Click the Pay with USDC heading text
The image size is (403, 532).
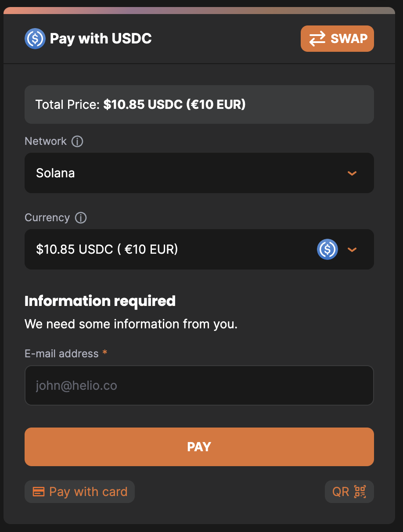(101, 39)
